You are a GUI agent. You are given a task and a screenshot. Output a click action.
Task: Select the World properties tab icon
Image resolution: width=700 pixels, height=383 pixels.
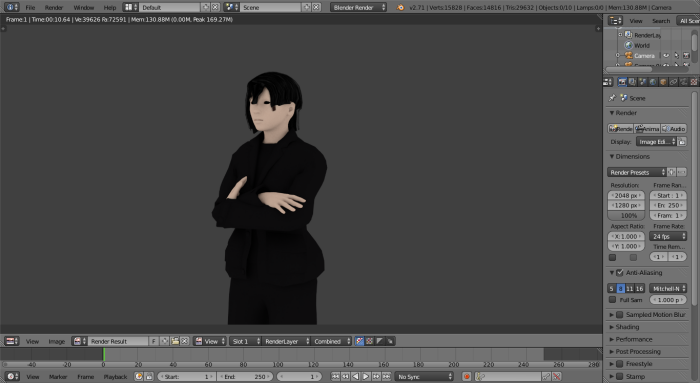(653, 82)
